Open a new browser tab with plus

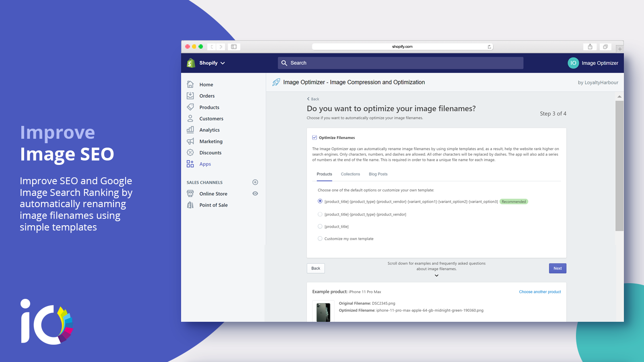[620, 49]
